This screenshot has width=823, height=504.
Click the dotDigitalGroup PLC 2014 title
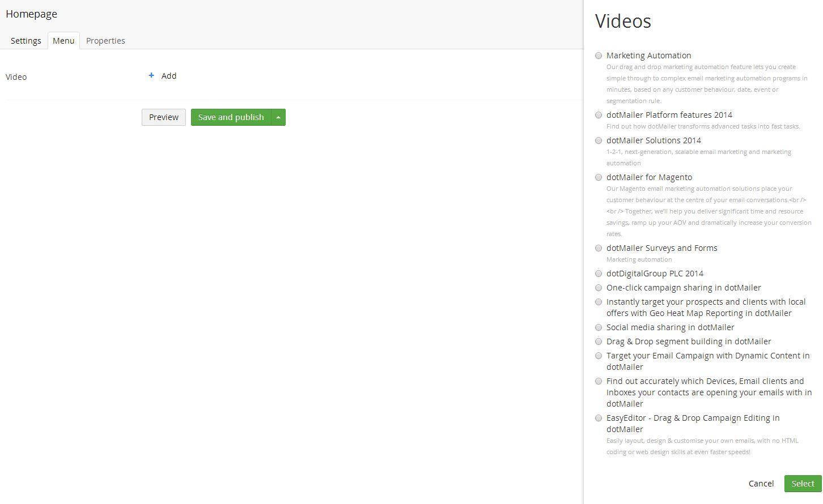point(655,274)
